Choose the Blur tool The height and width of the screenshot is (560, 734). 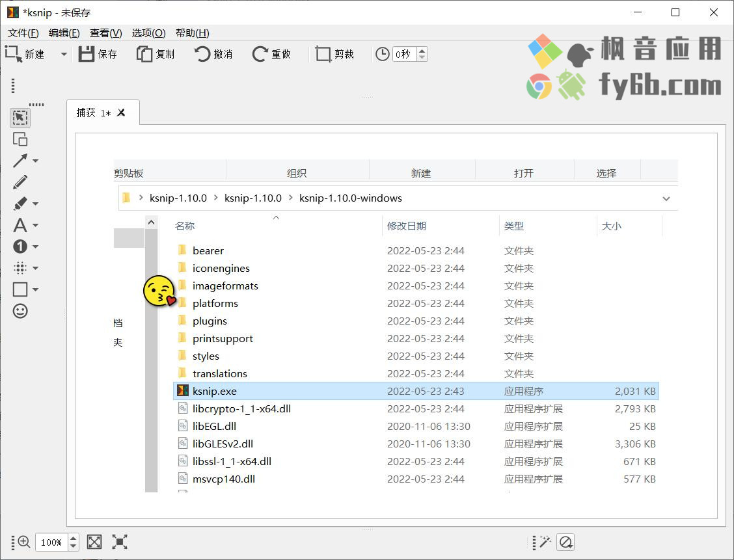tap(20, 268)
